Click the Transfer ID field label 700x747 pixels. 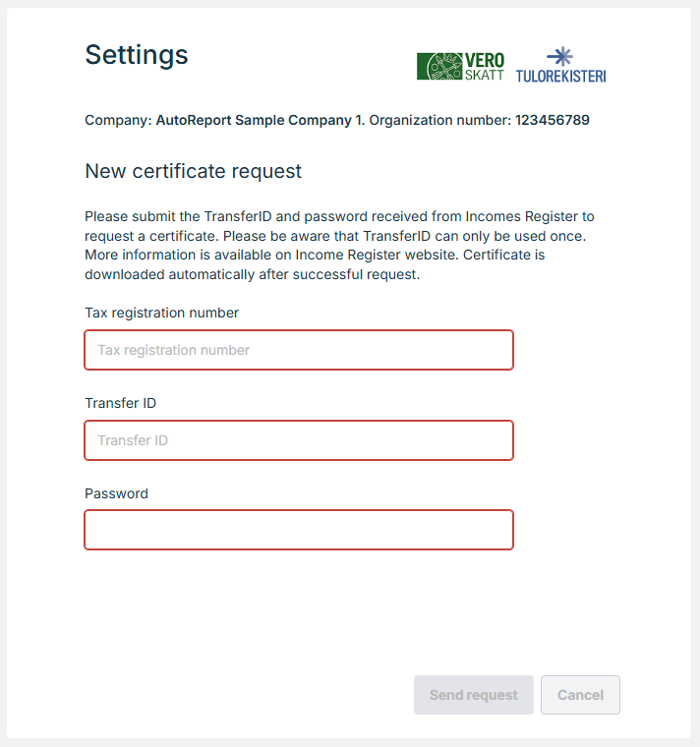coord(120,403)
